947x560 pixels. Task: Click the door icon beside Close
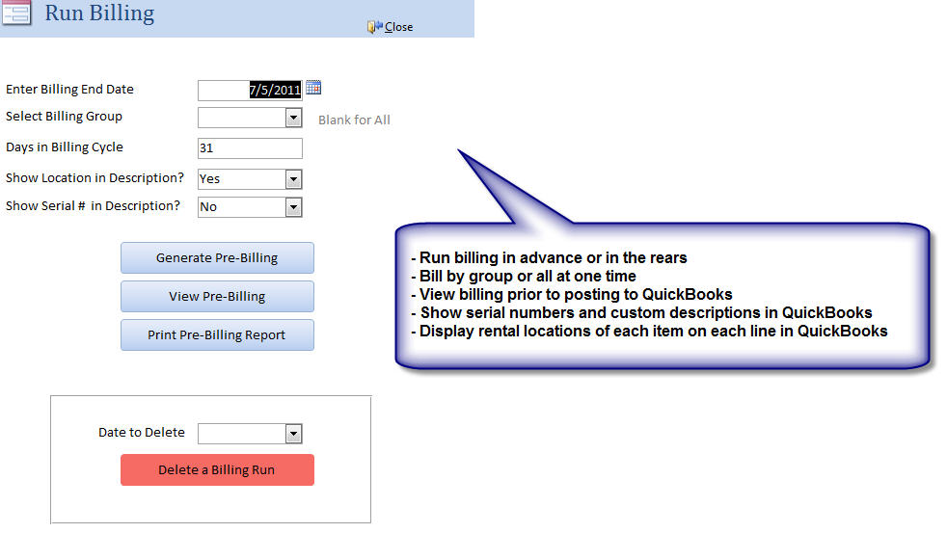[374, 27]
